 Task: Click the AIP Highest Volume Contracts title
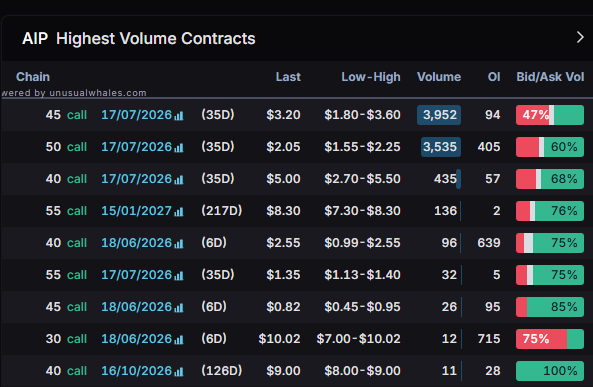[x=138, y=39]
